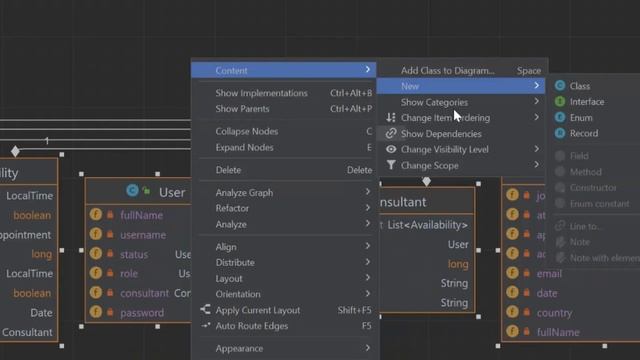
Task: Click the field icon beside email
Action: pos(512,273)
